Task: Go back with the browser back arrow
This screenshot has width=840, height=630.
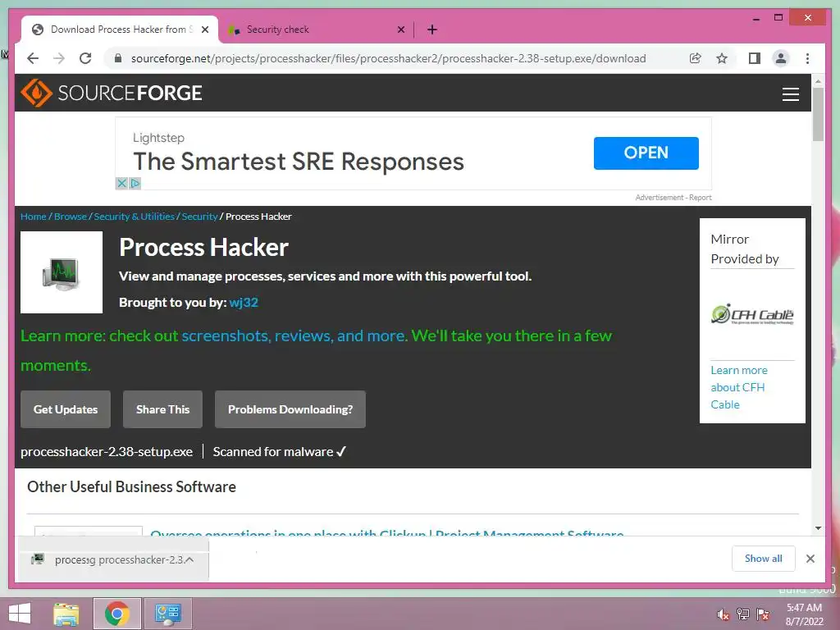Action: [x=33, y=58]
